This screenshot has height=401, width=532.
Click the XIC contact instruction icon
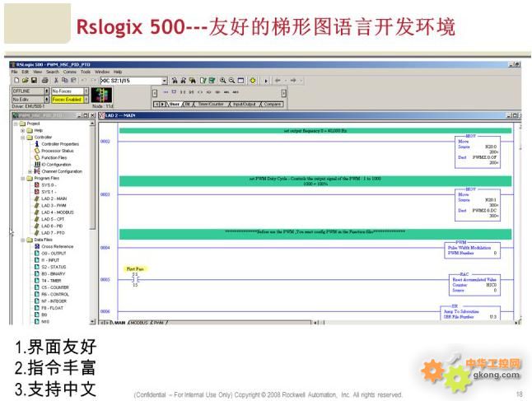click(183, 92)
